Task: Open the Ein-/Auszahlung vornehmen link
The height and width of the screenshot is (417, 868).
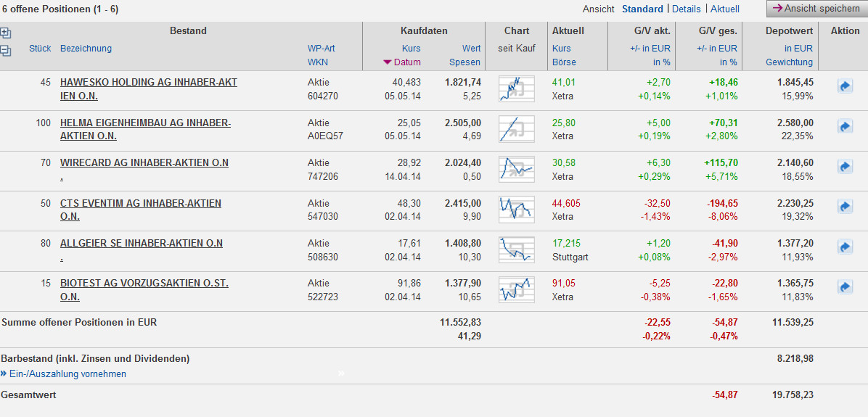Action: point(67,374)
